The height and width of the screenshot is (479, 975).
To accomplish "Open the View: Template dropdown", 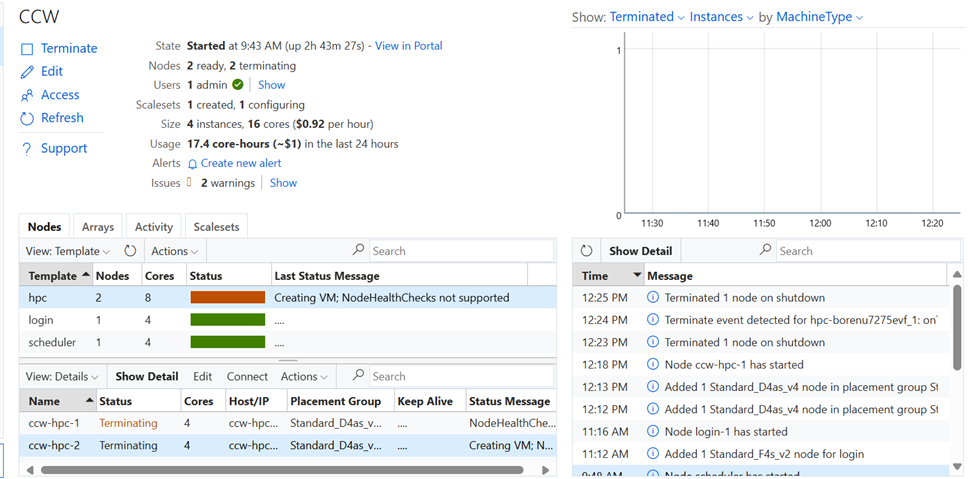I will (68, 251).
